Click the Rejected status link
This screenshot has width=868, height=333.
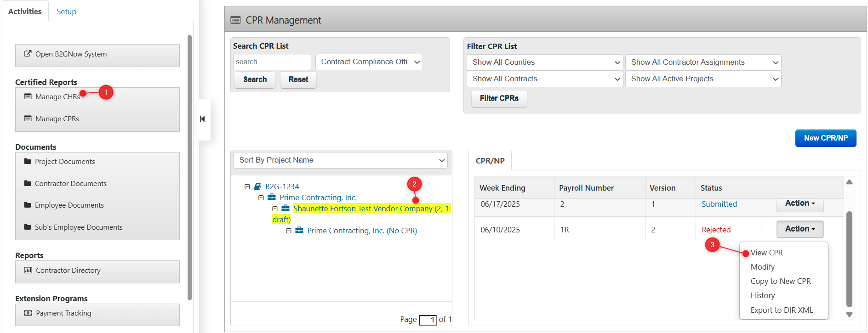coord(716,230)
